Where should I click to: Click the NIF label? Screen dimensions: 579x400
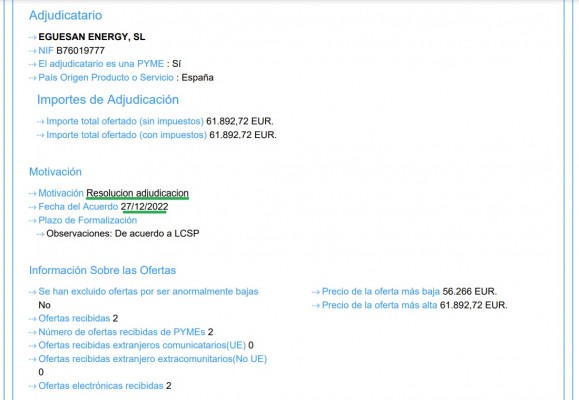[46, 51]
